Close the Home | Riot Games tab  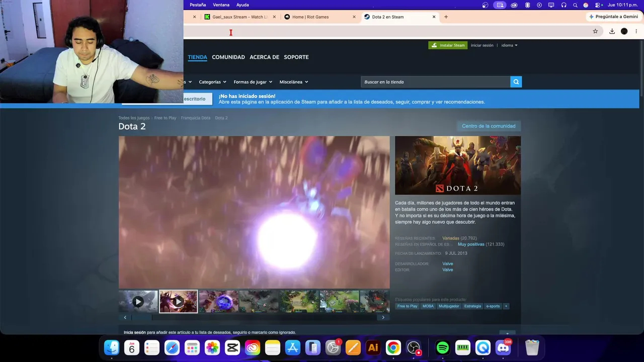click(354, 17)
